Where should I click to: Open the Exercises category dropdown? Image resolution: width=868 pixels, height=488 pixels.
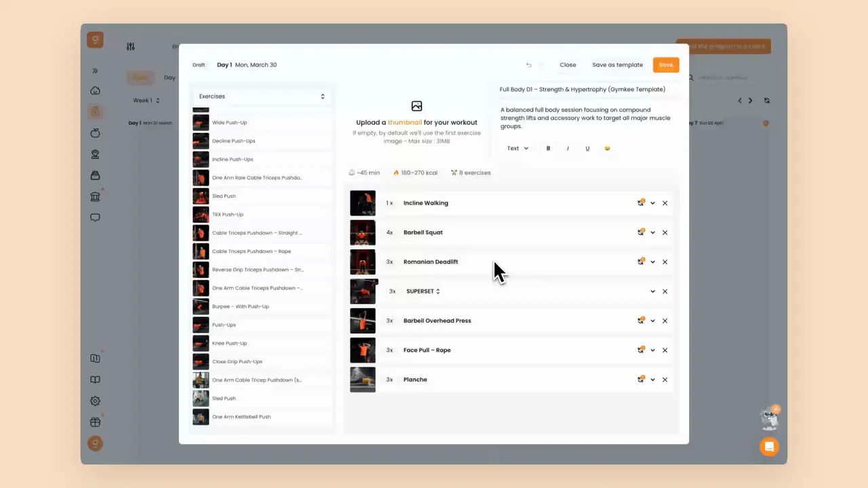[x=262, y=96]
